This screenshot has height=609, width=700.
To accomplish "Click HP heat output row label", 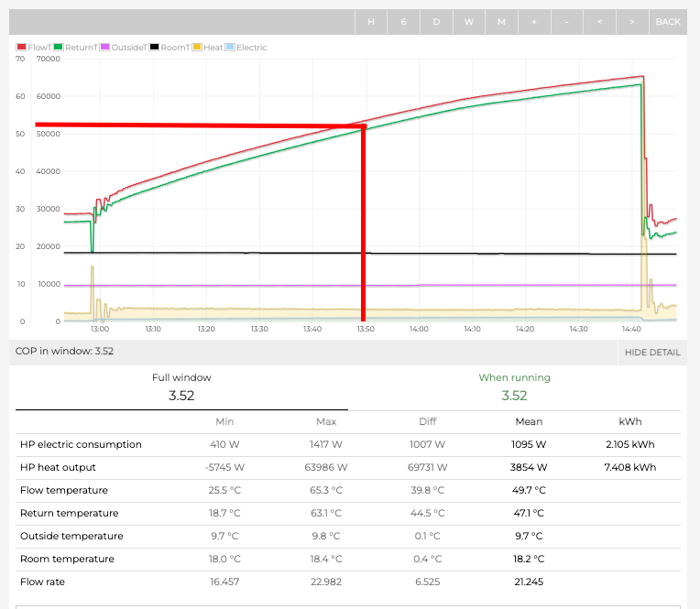I will (58, 467).
